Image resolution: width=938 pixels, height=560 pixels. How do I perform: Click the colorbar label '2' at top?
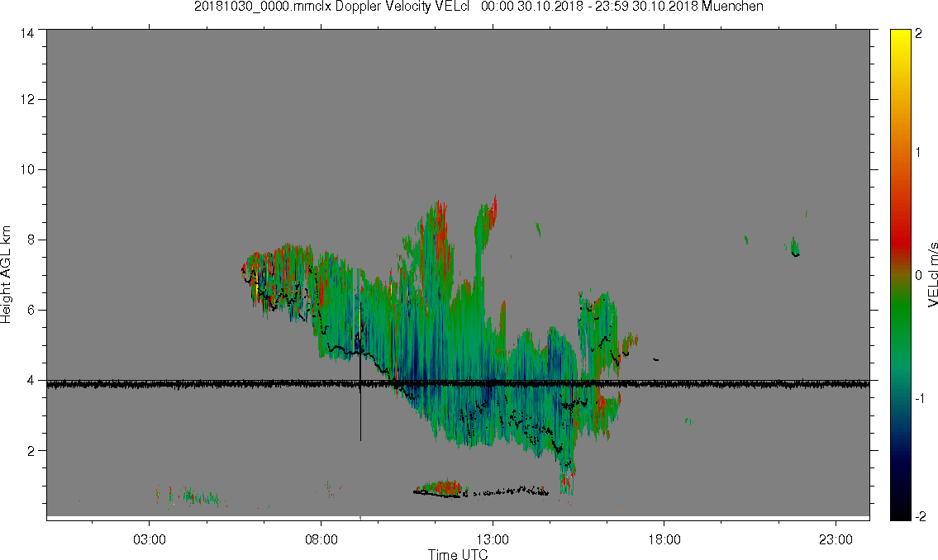(x=918, y=34)
